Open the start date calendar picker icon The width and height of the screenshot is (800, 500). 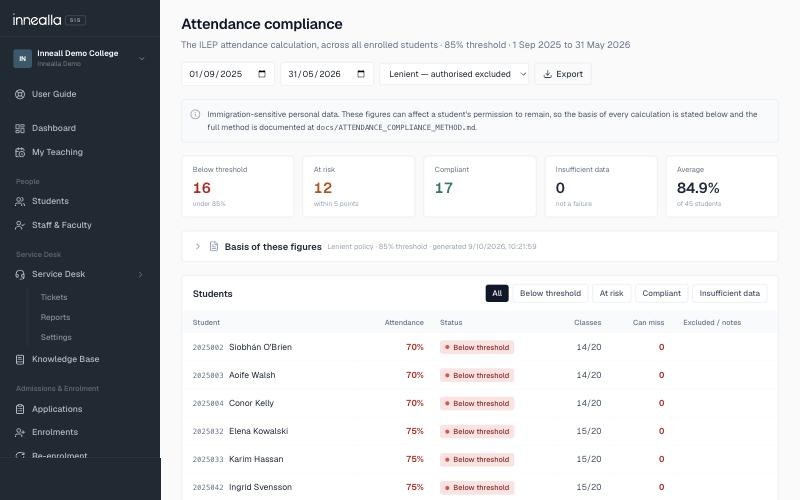coord(262,74)
